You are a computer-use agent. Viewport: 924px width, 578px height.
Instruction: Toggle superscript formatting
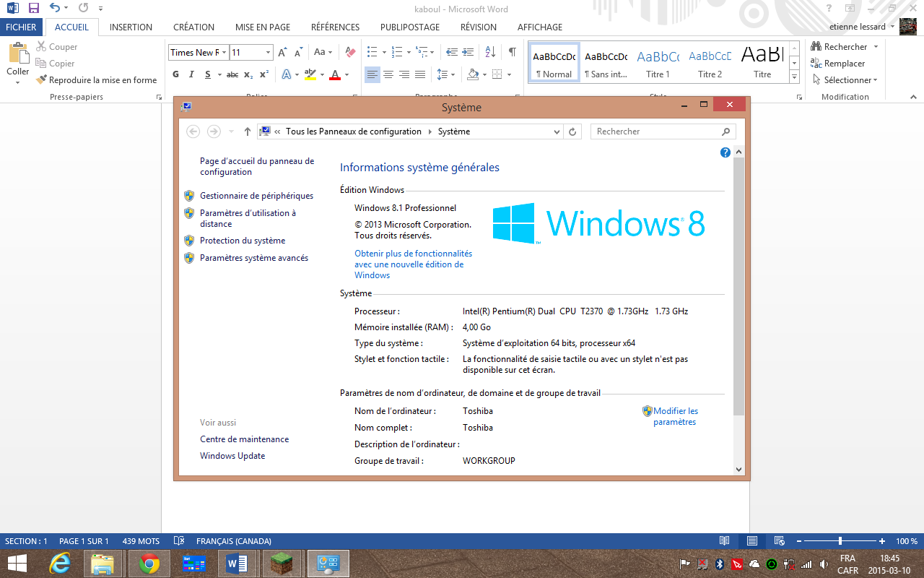point(264,74)
